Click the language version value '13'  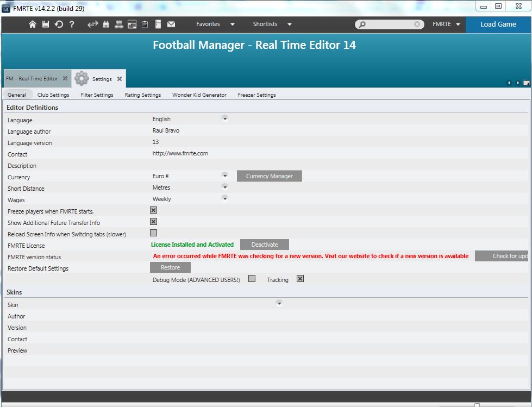click(x=156, y=142)
